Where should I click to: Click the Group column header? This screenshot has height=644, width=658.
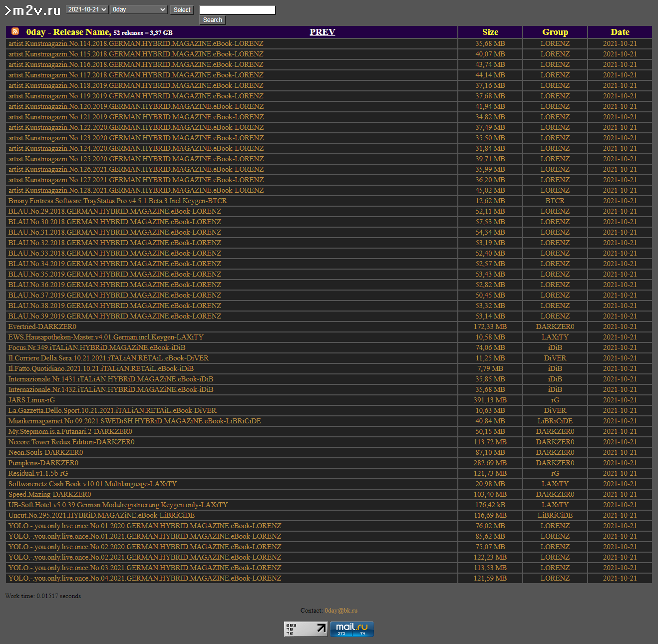point(555,32)
